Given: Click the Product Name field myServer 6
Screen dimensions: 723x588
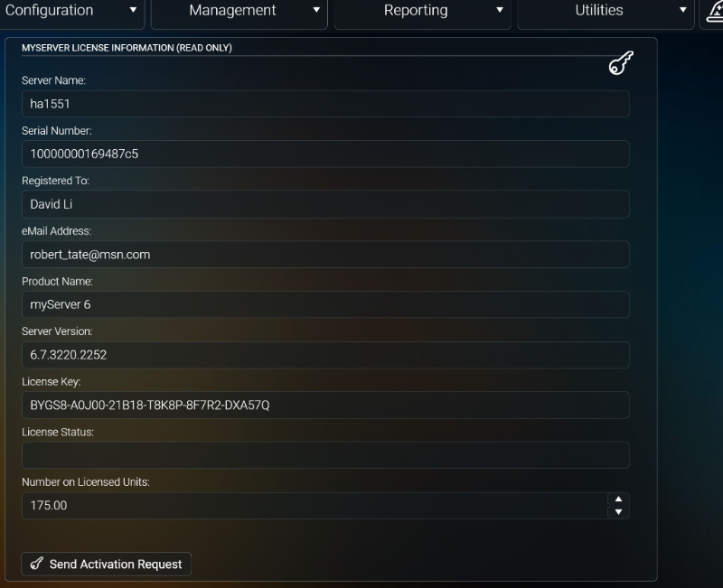Looking at the screenshot, I should [325, 304].
